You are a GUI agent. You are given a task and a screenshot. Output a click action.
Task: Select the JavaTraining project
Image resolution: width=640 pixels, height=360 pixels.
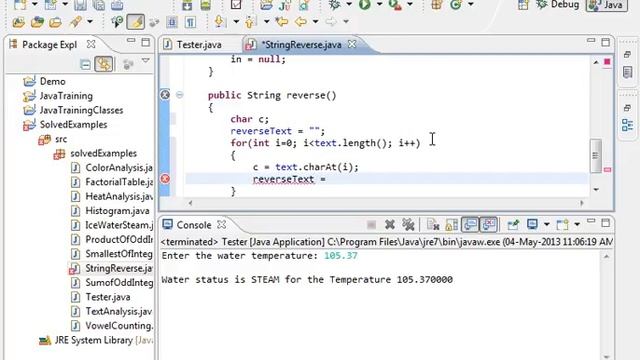[x=66, y=96]
